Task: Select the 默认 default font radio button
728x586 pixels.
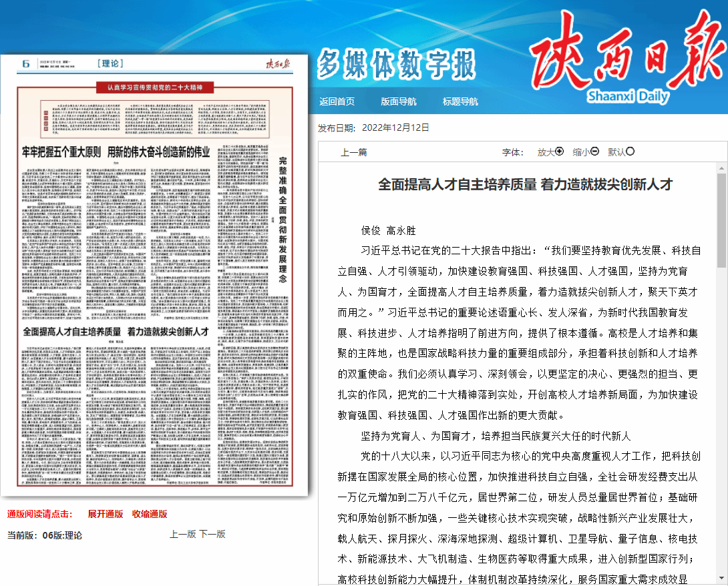Action: [x=630, y=152]
